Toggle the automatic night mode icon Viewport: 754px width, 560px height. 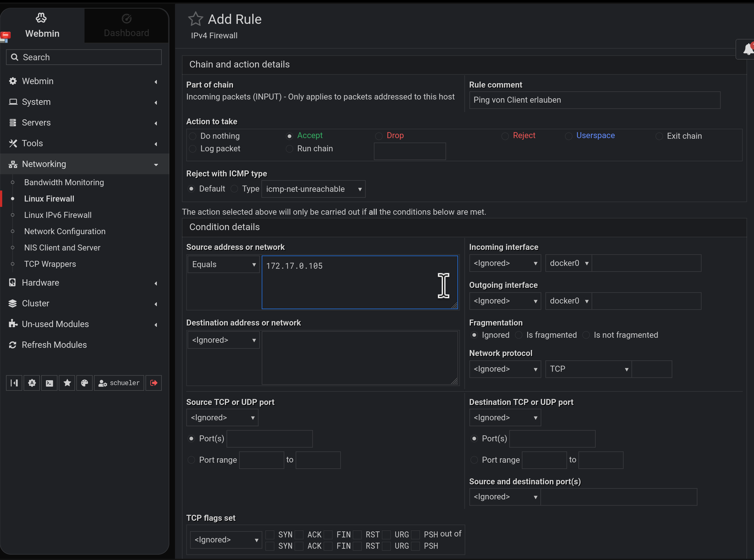(x=32, y=383)
